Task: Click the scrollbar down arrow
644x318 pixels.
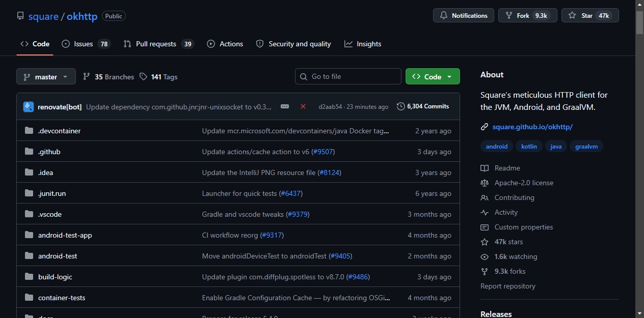Action: [640, 313]
